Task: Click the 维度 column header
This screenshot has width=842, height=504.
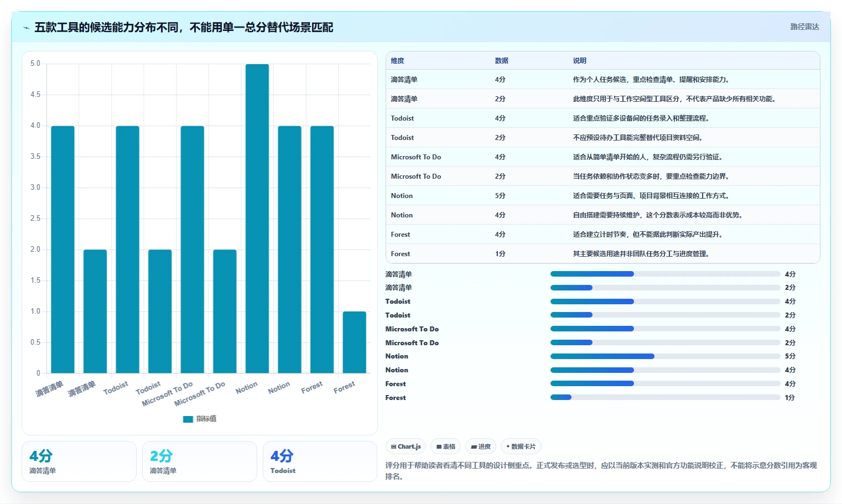Action: click(397, 61)
